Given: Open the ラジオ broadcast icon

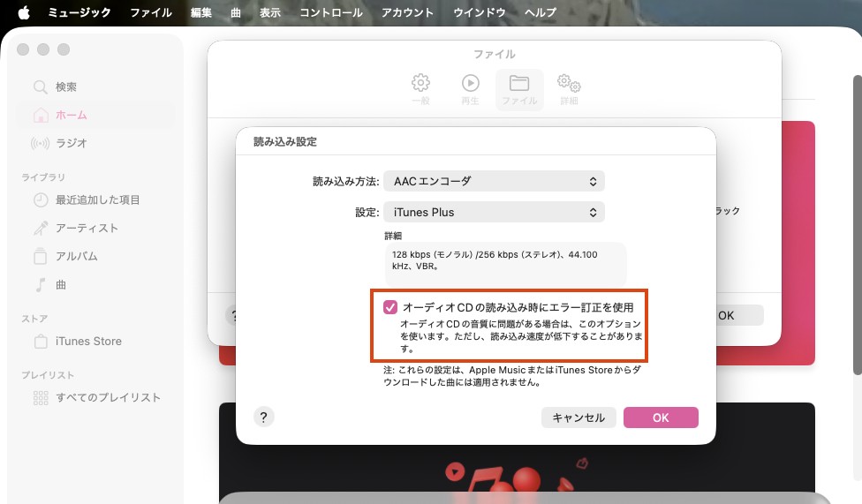Looking at the screenshot, I should click(40, 144).
